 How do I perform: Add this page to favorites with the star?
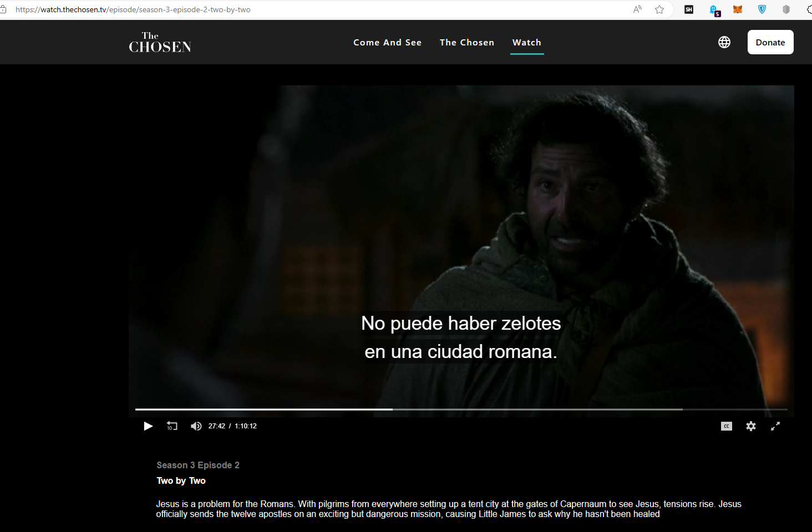[x=659, y=9]
